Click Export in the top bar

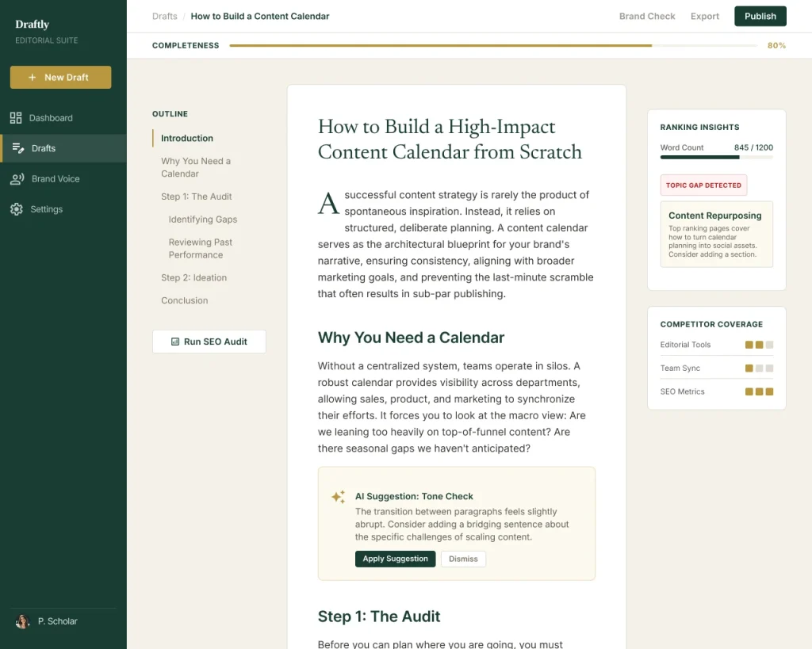click(704, 16)
